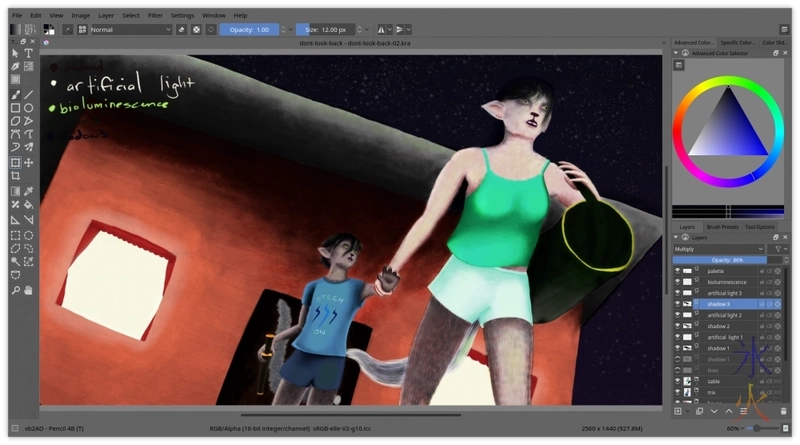This screenshot has width=800, height=445.
Task: Switch to the Brush Presets tab
Action: pyautogui.click(x=722, y=227)
